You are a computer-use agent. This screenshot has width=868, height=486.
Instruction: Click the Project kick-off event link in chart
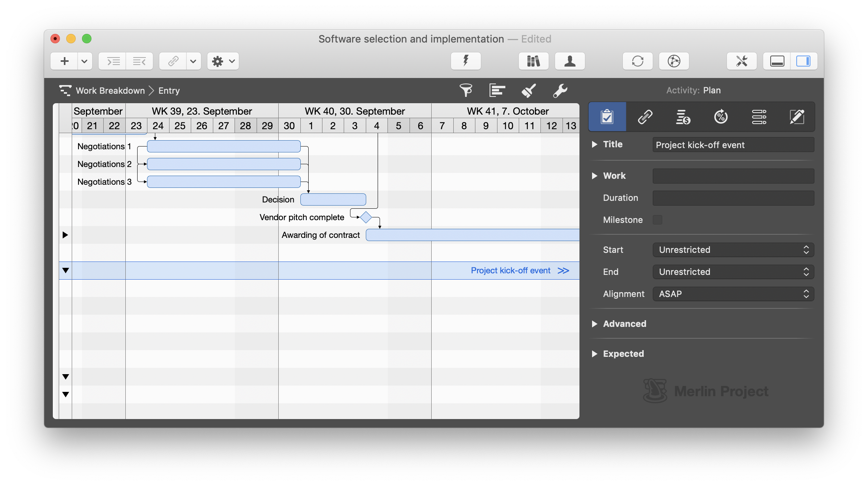(510, 271)
